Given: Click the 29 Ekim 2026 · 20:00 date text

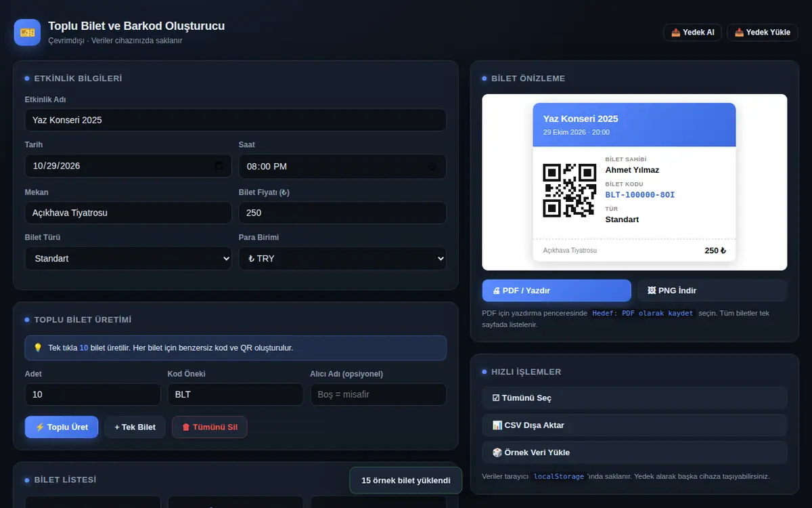Looking at the screenshot, I should 577,133.
